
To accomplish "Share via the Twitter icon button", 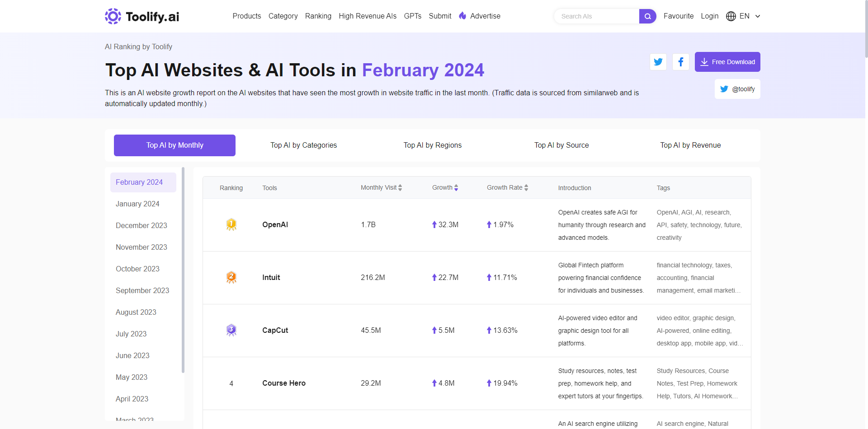I will (x=658, y=62).
